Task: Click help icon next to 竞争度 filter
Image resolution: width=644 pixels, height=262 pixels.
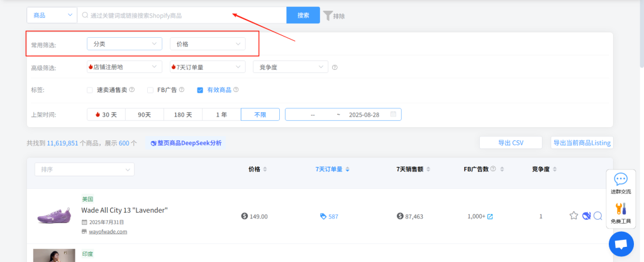Action: click(x=335, y=67)
